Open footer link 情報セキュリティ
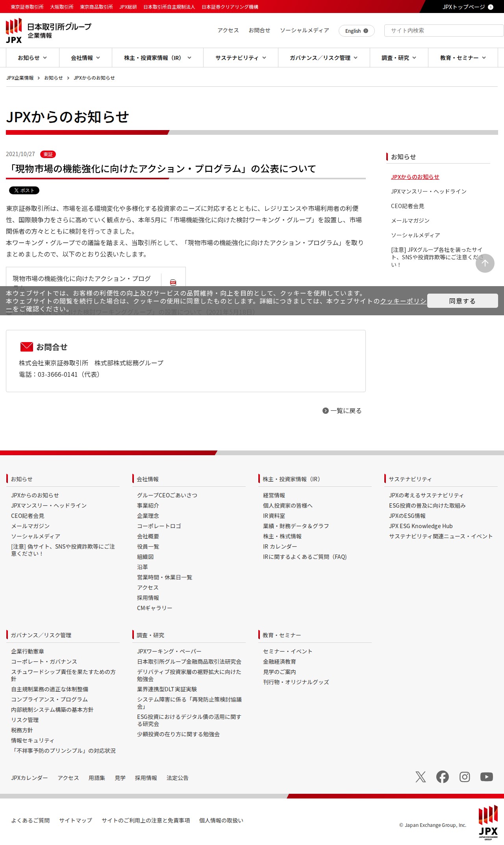Viewport: 504px width, 845px height. pos(33,741)
